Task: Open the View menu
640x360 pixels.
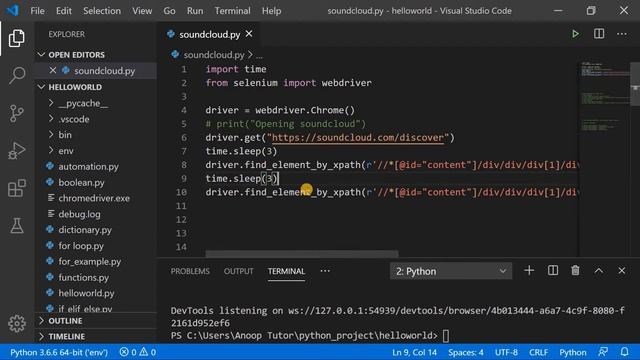Action: click(x=142, y=11)
